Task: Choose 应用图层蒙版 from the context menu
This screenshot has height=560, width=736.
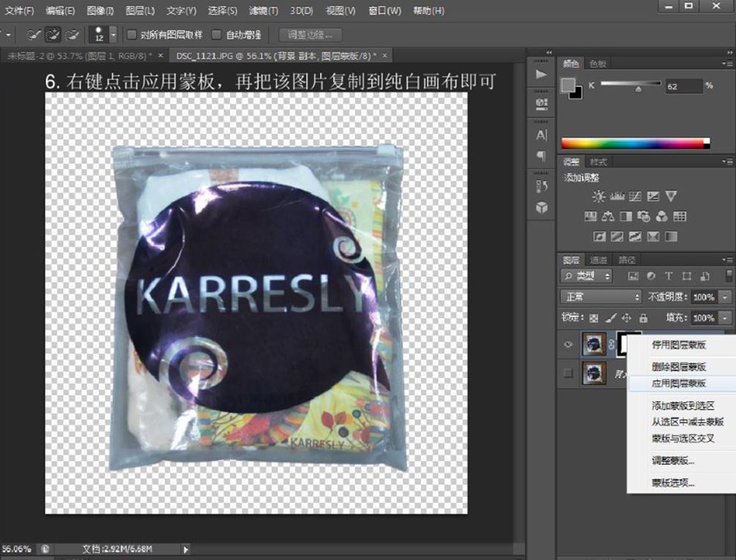Action: [678, 383]
